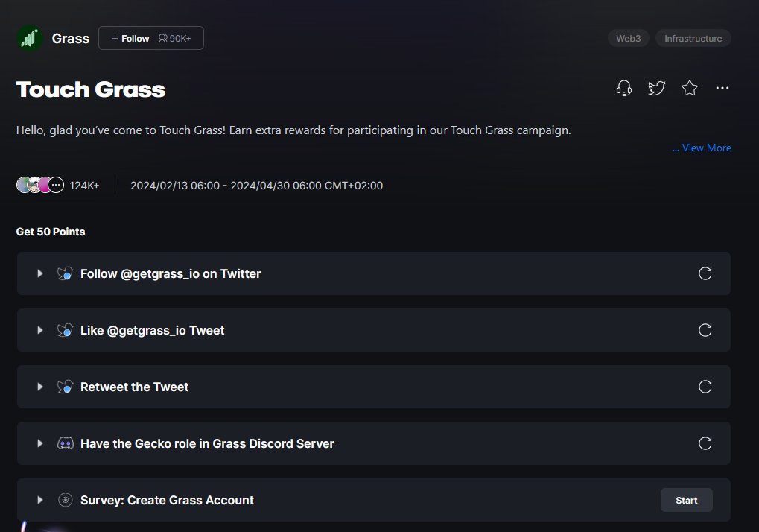The width and height of the screenshot is (759, 532).
Task: Expand Follow @getgrass_io on Twitter task
Action: click(40, 273)
